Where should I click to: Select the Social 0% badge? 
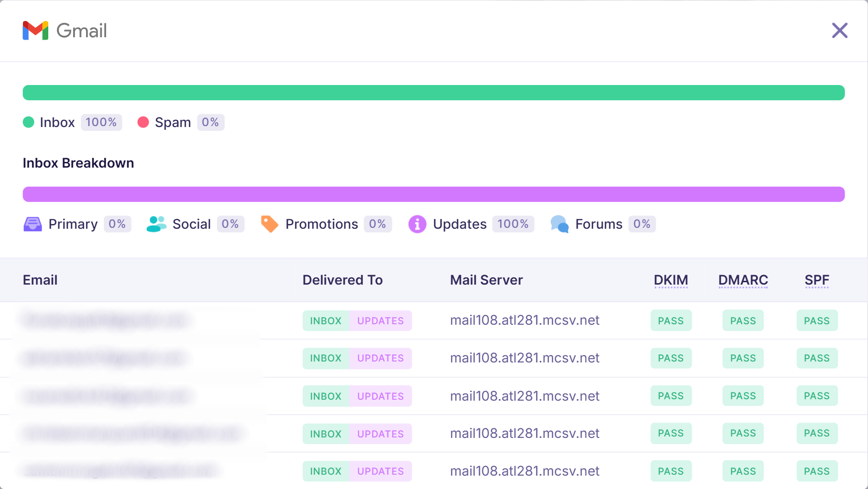[230, 224]
